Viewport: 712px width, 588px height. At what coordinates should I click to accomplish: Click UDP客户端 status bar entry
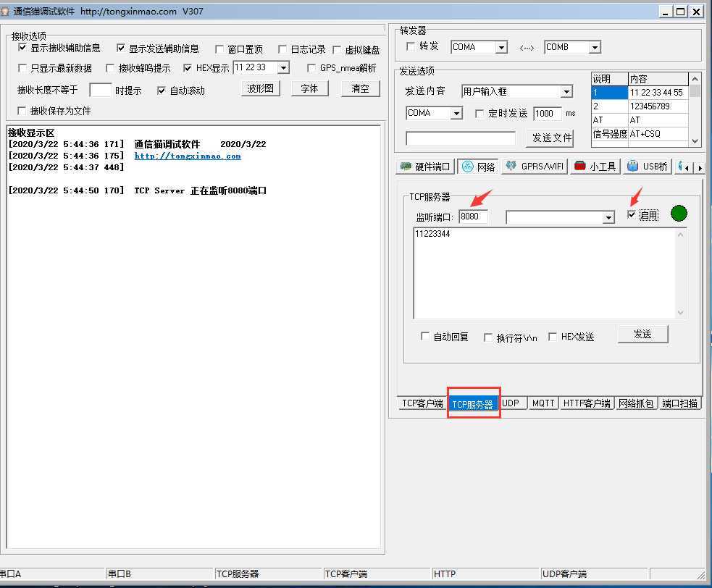click(x=595, y=574)
